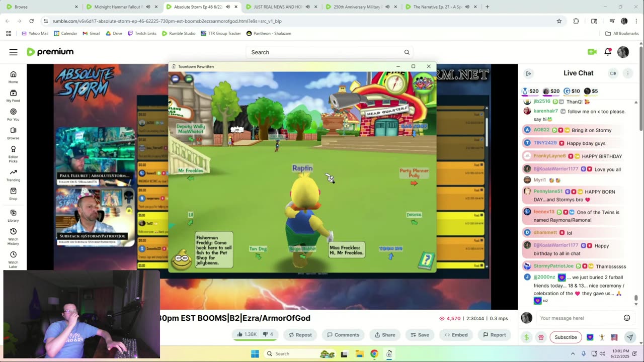Show hidden system tray icons
Viewport: 644px width, 362px height.
573,353
